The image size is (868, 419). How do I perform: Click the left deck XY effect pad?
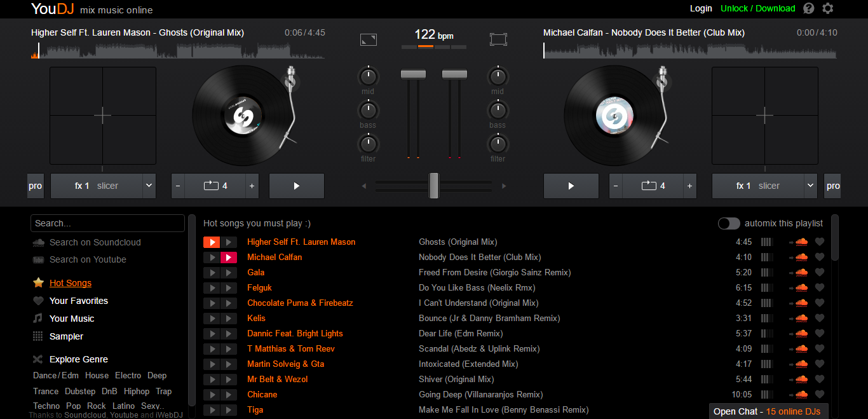click(x=103, y=116)
